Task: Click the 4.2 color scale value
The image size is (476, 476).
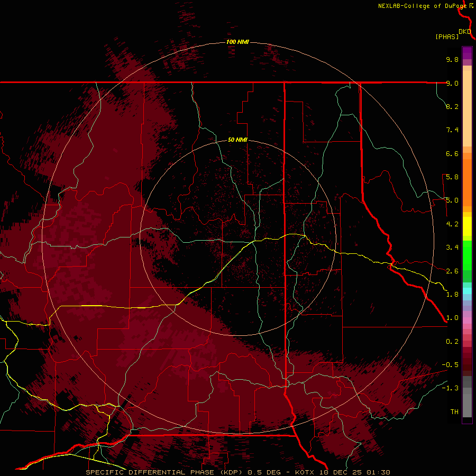Action: 452,224
